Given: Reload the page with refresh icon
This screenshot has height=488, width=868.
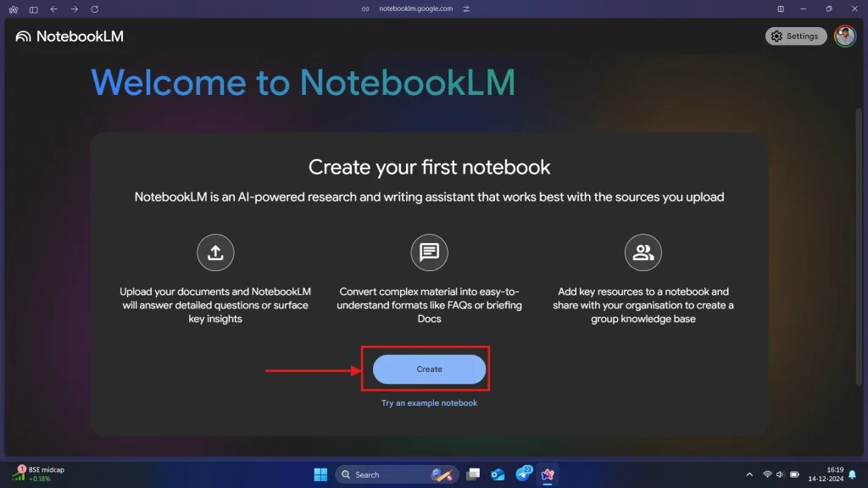Looking at the screenshot, I should click(95, 8).
